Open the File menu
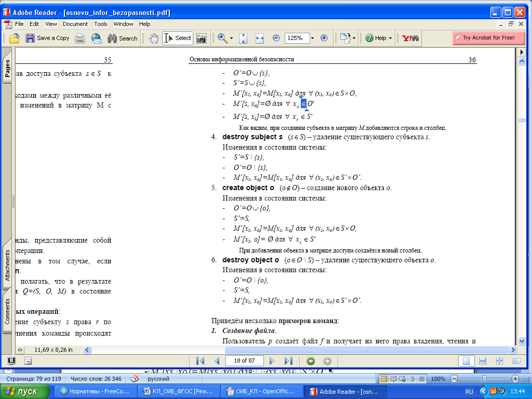The image size is (532, 399). click(x=19, y=24)
